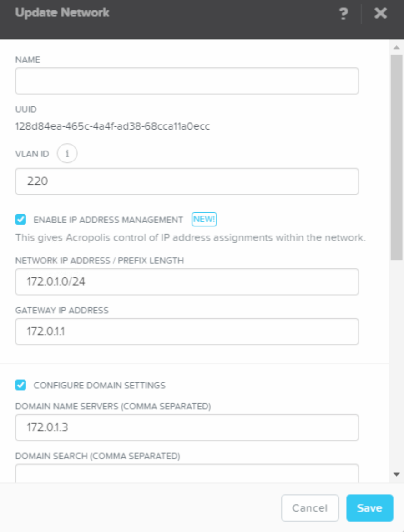Image resolution: width=404 pixels, height=532 pixels.
Task: Click the Gateway IP Address field
Action: pyautogui.click(x=187, y=331)
